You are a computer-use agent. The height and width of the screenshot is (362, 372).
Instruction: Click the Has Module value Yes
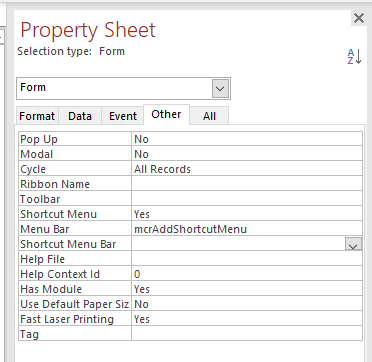click(247, 289)
